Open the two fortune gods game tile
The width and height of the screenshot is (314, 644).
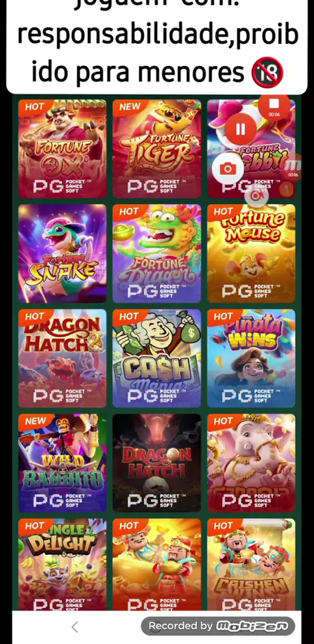click(x=157, y=565)
